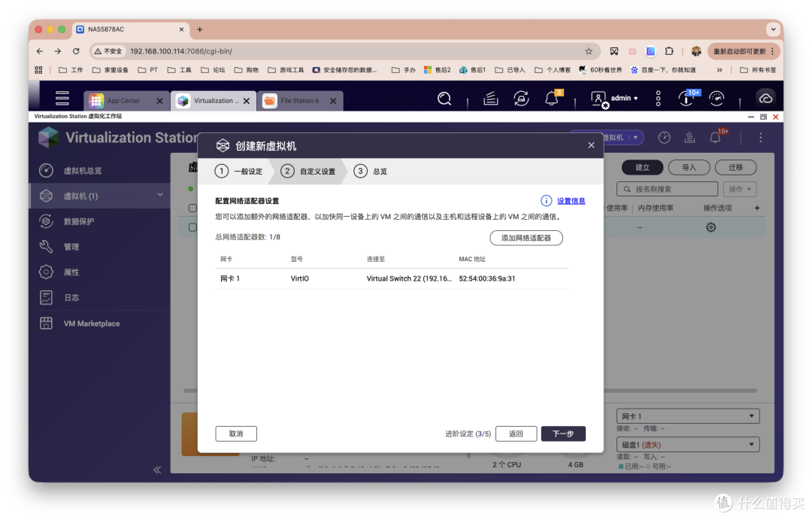Toggle the VM row checkbox
812x520 pixels.
(192, 227)
